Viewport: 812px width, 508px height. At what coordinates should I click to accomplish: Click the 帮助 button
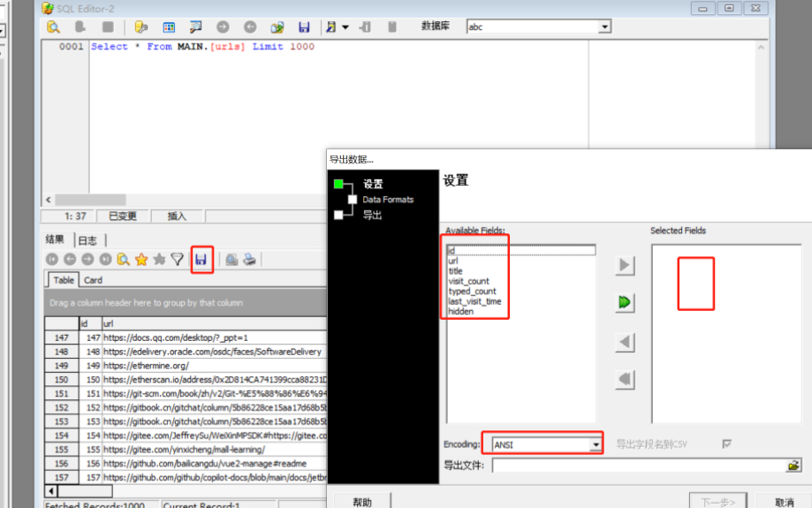click(362, 501)
